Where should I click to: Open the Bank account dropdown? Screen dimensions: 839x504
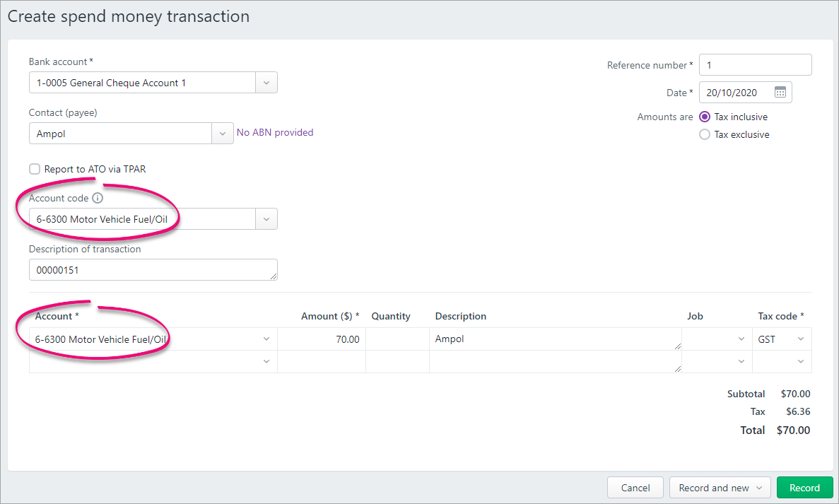(266, 82)
